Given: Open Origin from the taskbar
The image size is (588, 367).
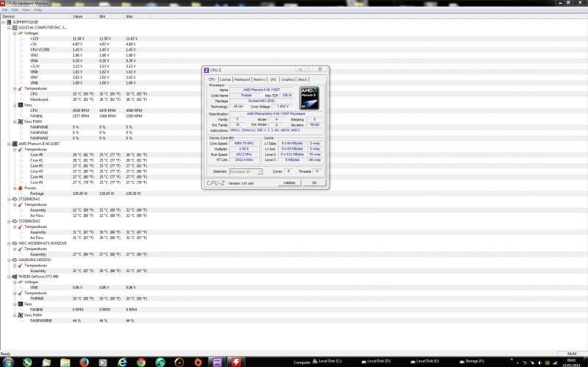Looking at the screenshot, I should [x=198, y=362].
